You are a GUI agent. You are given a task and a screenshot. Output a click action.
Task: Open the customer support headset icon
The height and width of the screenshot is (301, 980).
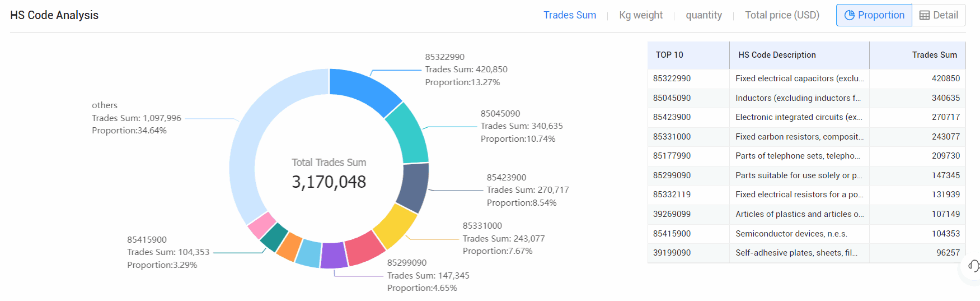(973, 266)
